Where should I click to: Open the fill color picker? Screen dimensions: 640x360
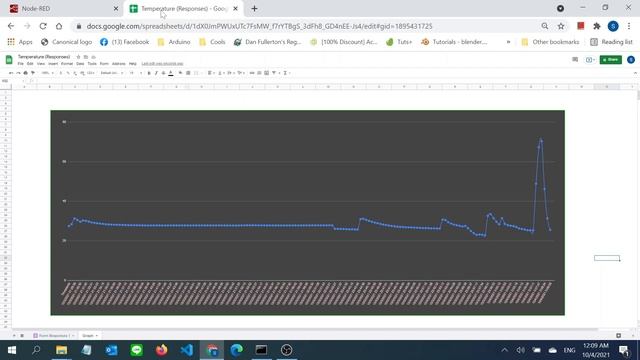click(180, 73)
